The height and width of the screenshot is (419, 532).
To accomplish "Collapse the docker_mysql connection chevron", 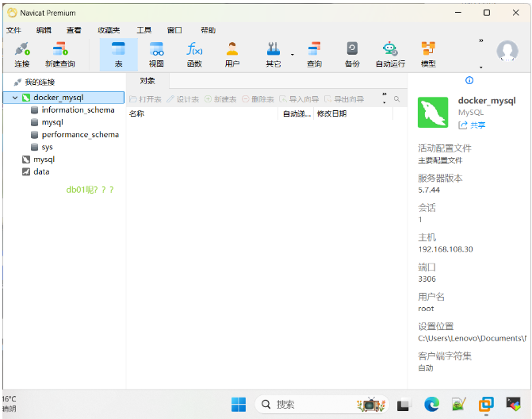I will click(x=15, y=98).
